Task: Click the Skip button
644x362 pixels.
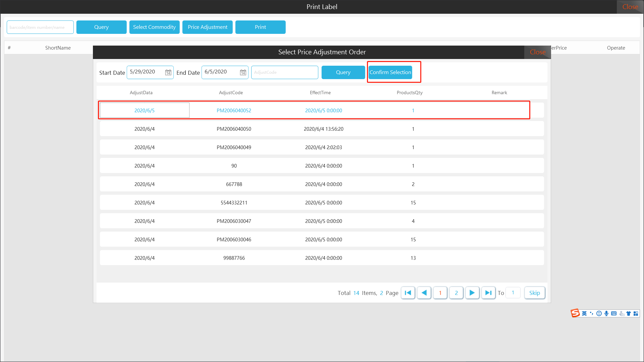Action: tap(534, 293)
